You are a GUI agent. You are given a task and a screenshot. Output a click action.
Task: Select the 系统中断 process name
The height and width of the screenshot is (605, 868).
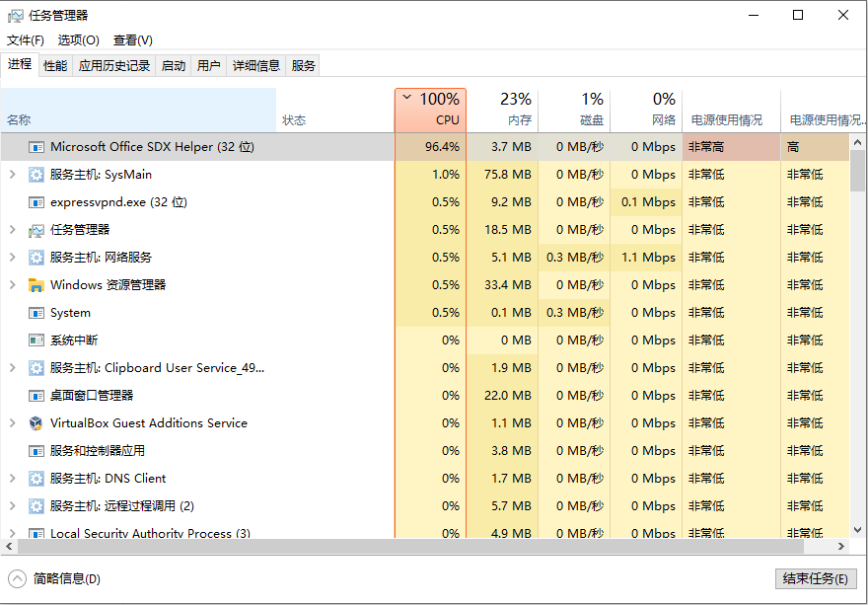[x=74, y=340]
